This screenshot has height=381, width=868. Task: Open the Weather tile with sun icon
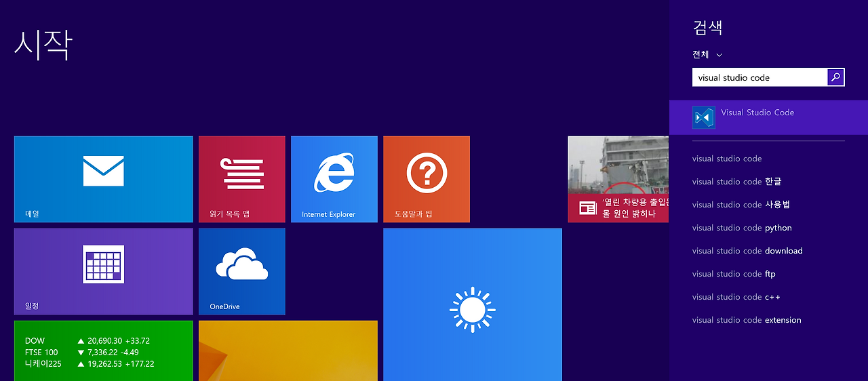(x=473, y=305)
